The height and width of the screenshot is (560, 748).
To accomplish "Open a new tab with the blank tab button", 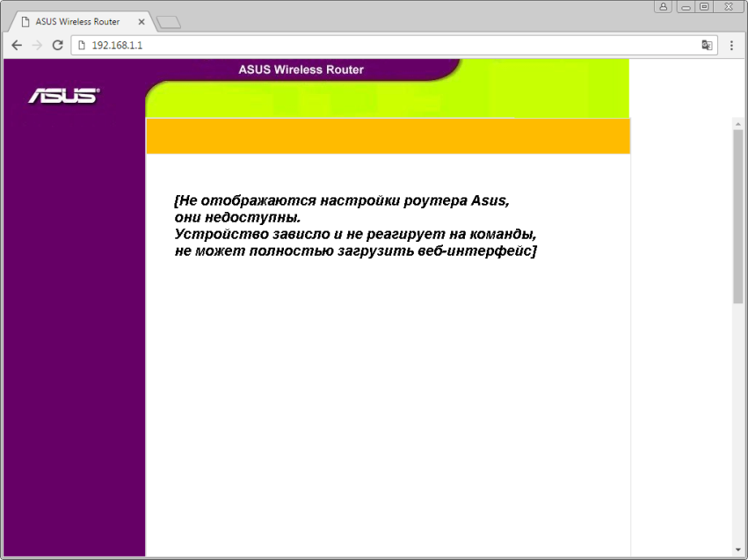I will tap(169, 22).
